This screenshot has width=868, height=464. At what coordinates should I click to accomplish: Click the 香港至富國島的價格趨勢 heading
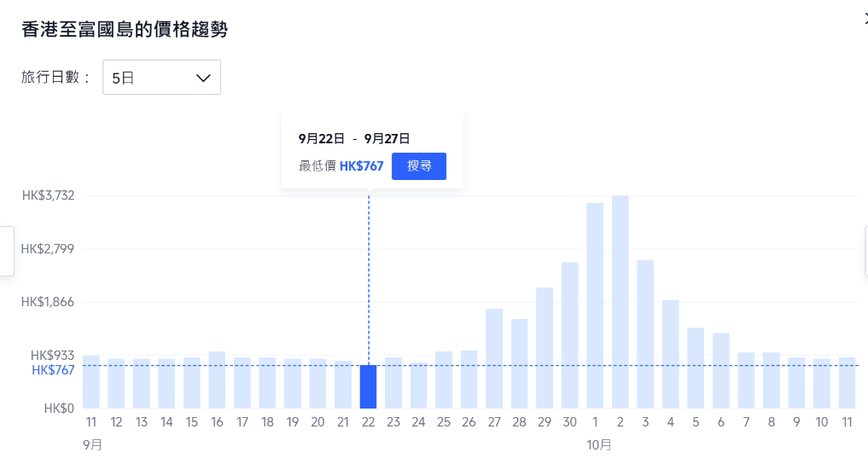click(125, 29)
